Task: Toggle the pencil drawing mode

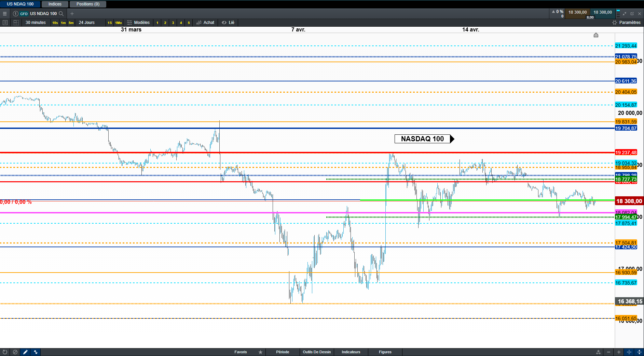Action: pos(25,352)
